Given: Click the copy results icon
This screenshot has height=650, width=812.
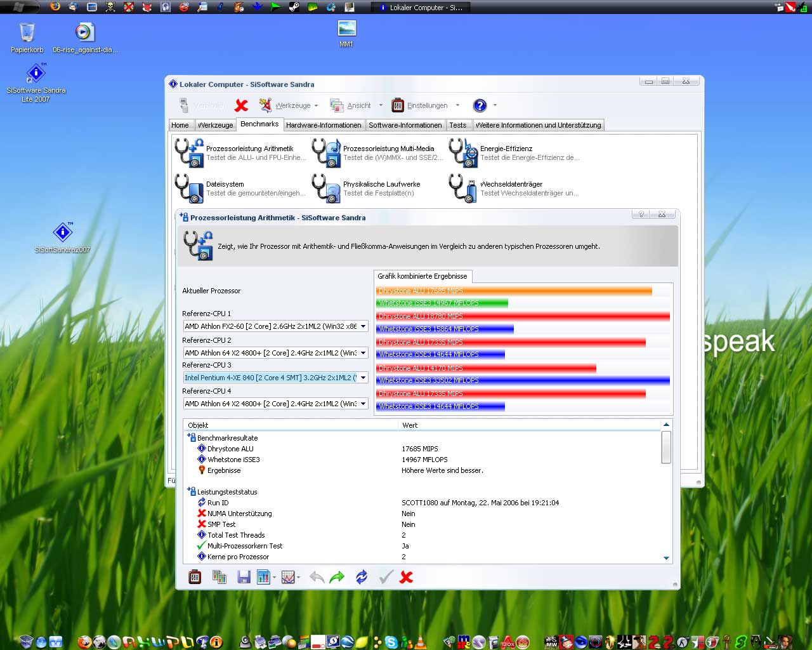Looking at the screenshot, I should point(219,577).
